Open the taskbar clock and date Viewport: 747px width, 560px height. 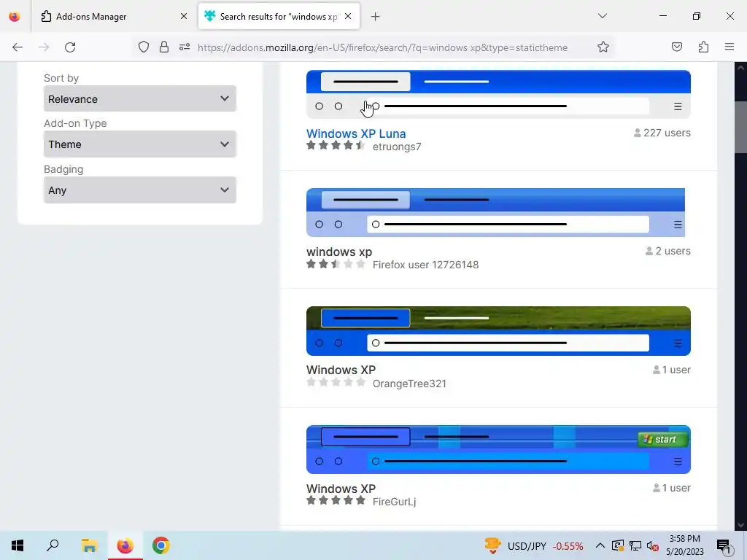coord(684,545)
